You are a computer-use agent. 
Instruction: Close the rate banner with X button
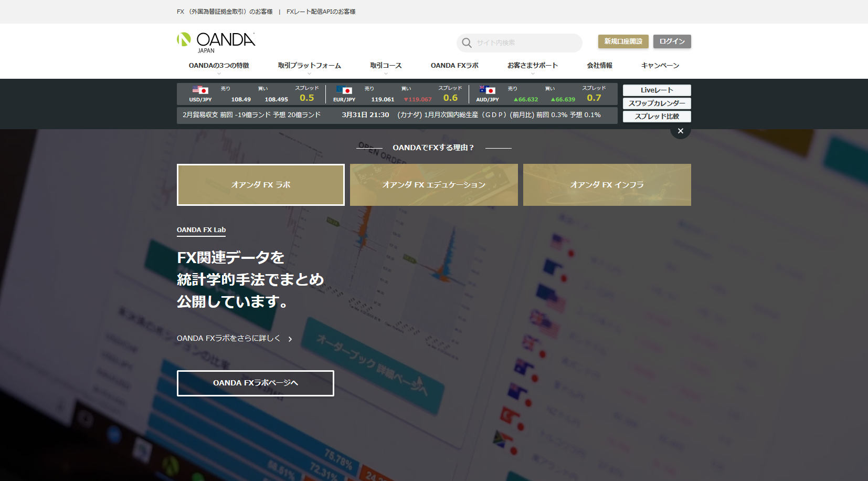(x=681, y=131)
